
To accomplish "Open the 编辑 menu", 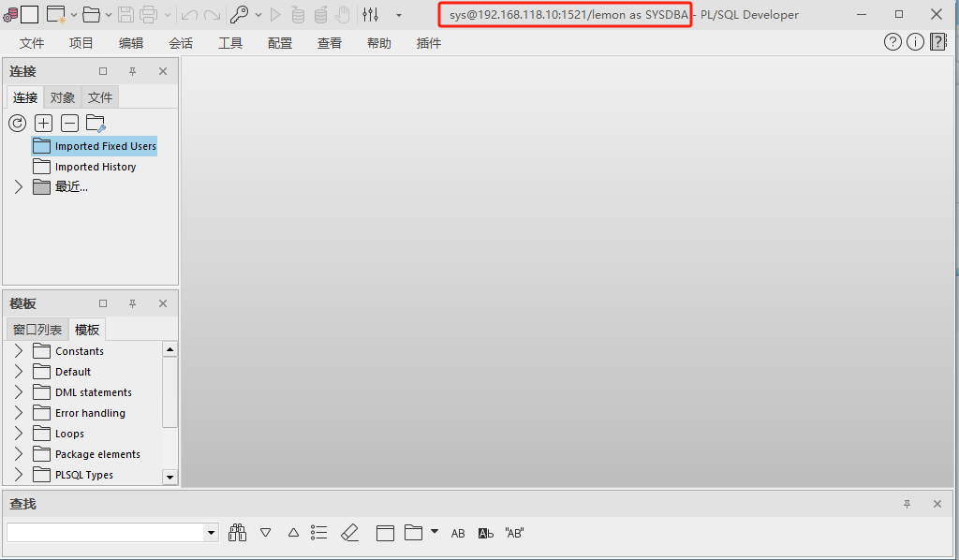I will pyautogui.click(x=131, y=43).
